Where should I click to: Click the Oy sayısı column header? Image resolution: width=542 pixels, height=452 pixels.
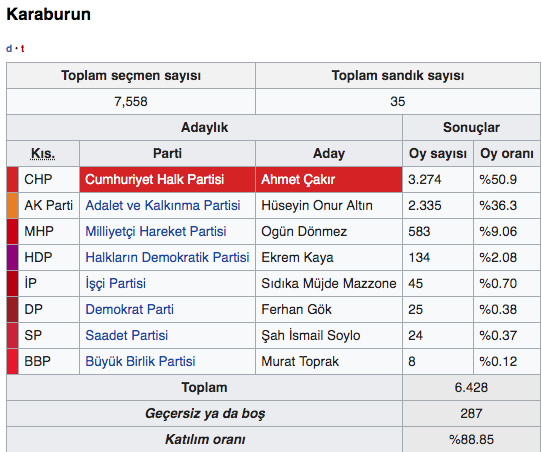click(438, 153)
